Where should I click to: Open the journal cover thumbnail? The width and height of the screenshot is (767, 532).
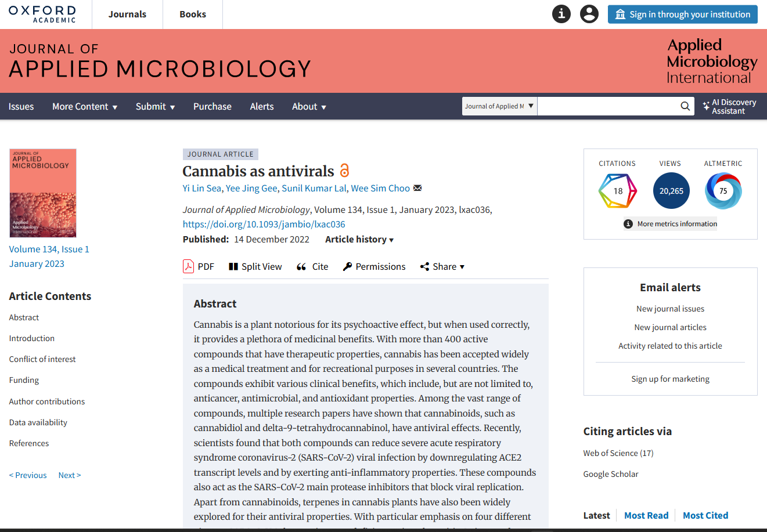tap(43, 193)
